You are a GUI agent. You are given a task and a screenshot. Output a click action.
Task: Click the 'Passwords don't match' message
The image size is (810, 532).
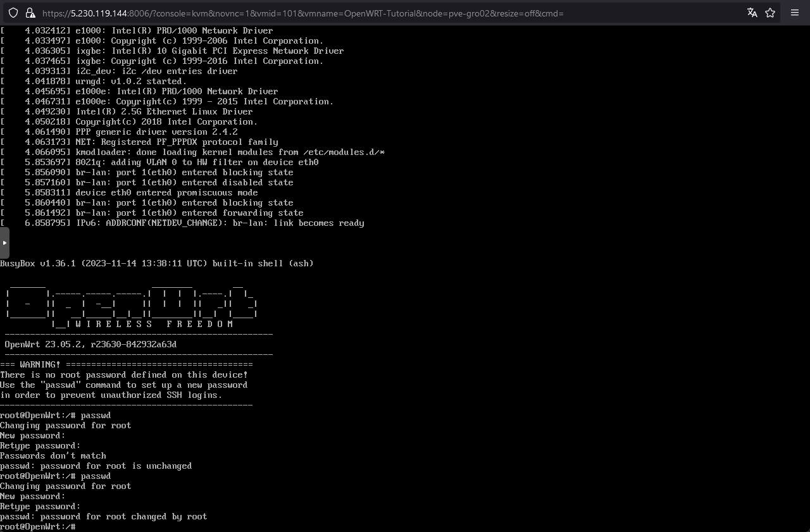pos(53,455)
